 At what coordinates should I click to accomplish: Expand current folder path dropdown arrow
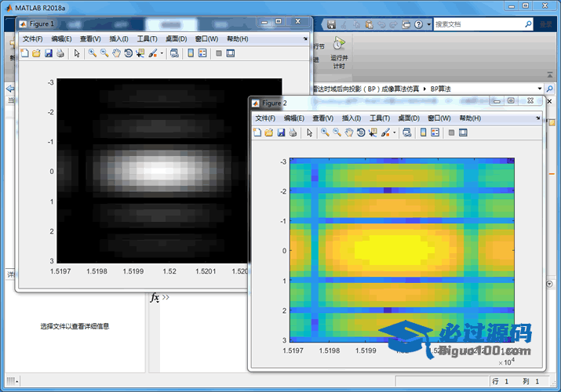(540, 89)
